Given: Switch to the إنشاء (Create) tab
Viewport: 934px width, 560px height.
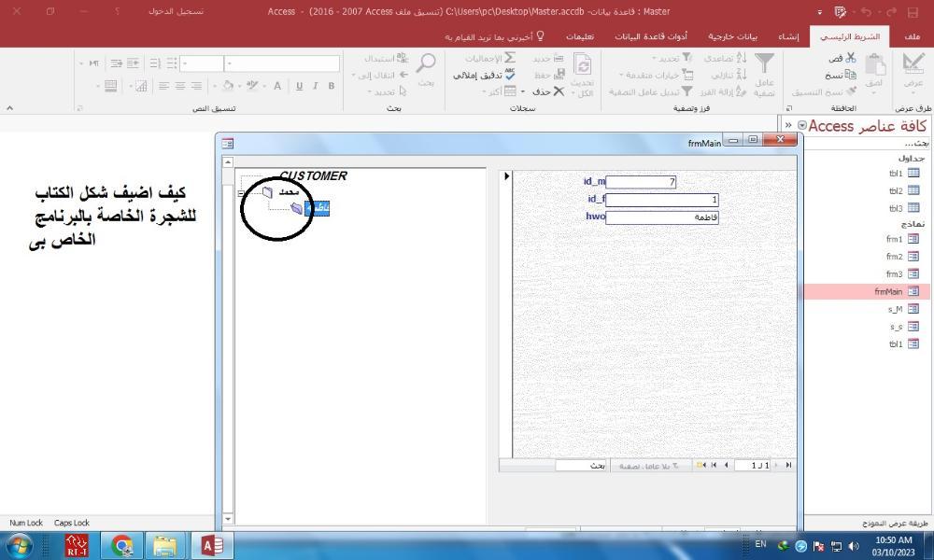Looking at the screenshot, I should [788, 36].
